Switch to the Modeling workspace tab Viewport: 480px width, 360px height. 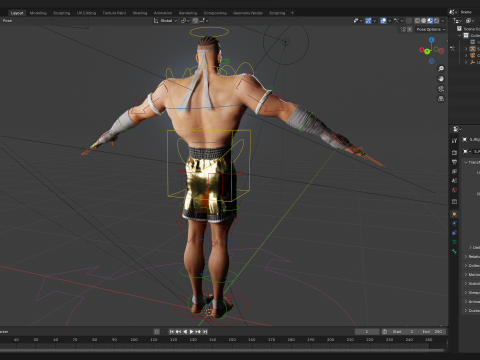(38, 13)
